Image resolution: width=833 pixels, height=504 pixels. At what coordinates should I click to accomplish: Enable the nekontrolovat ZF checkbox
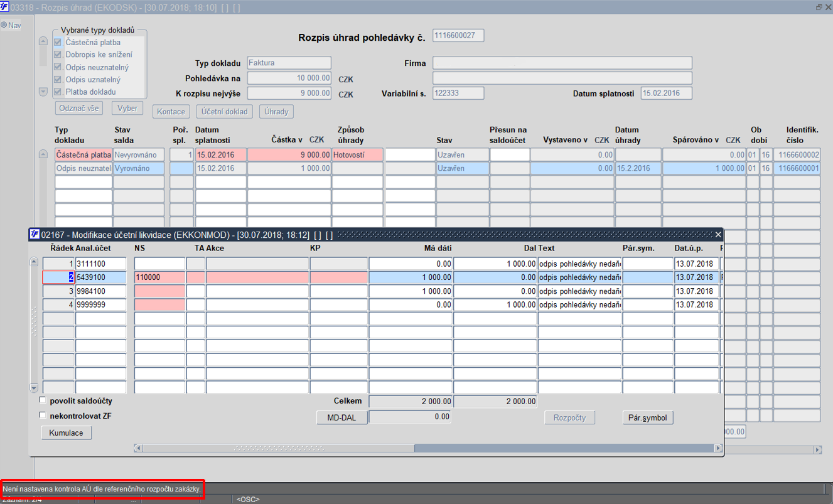[x=43, y=416]
